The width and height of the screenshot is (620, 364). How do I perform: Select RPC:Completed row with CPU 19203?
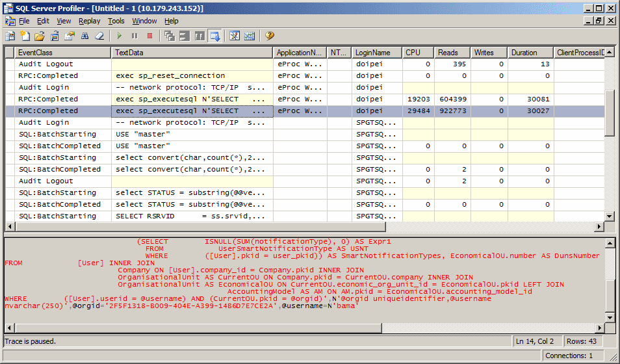click(305, 99)
